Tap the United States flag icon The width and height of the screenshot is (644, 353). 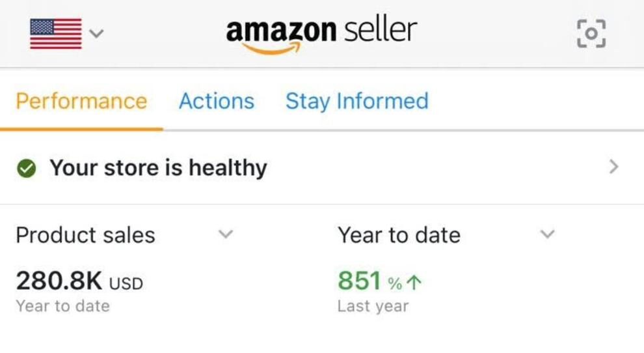point(56,33)
